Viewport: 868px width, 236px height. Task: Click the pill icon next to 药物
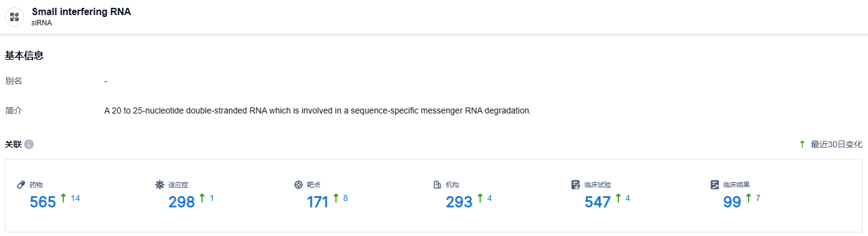[21, 185]
